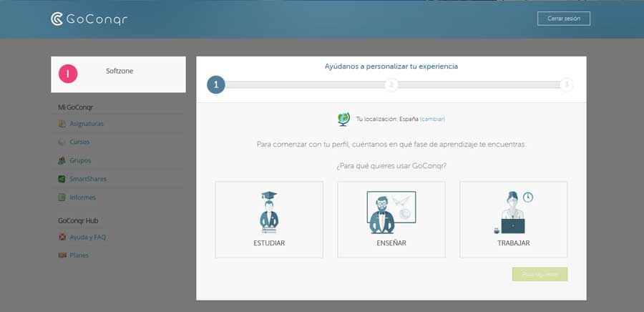The image size is (644, 312).
Task: Open the Cursos menu item
Action: coord(79,142)
